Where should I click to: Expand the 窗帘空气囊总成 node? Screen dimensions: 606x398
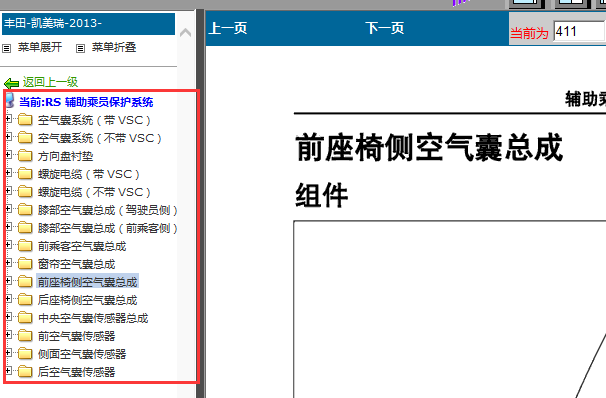point(8,263)
